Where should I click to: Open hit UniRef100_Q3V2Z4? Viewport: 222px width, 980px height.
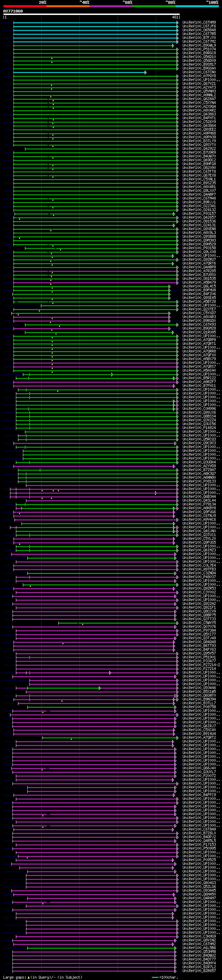(x=199, y=420)
